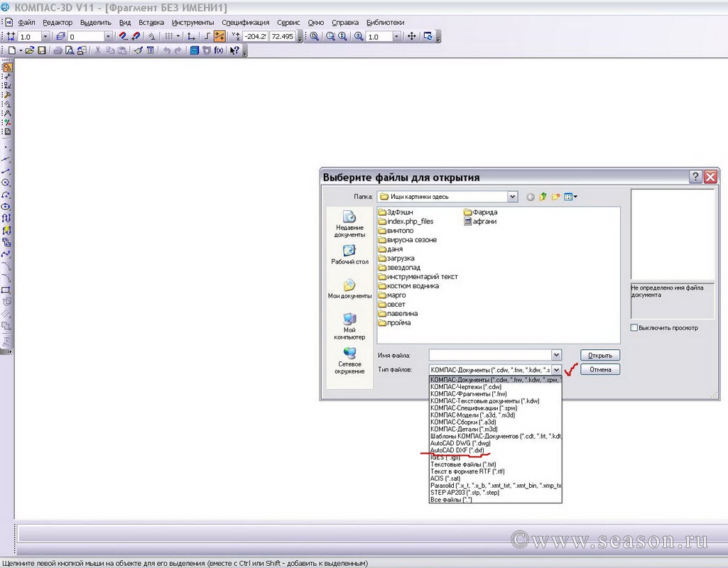Toggle the 'Выключить просмотр' checkbox
The image size is (728, 568).
tap(634, 327)
